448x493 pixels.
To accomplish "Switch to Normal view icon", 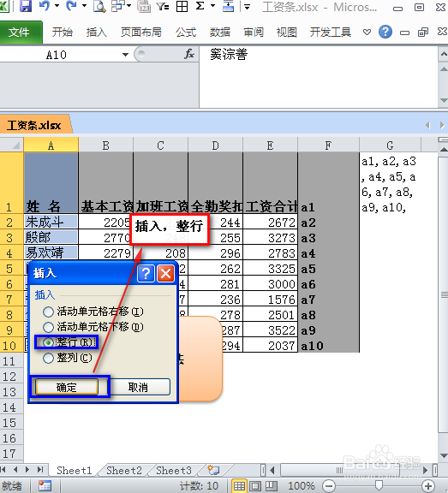I will coord(239,486).
